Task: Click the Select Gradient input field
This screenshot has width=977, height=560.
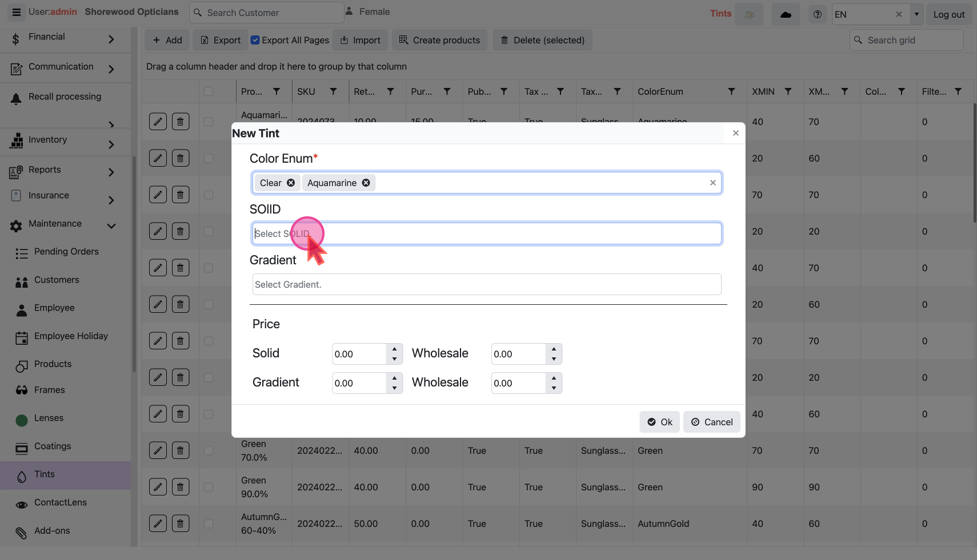Action: [x=486, y=284]
